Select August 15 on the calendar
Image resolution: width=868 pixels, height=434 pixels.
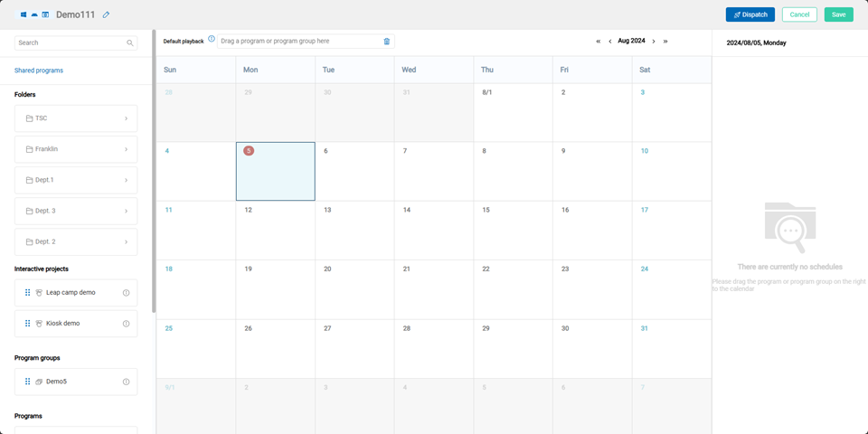pos(513,230)
